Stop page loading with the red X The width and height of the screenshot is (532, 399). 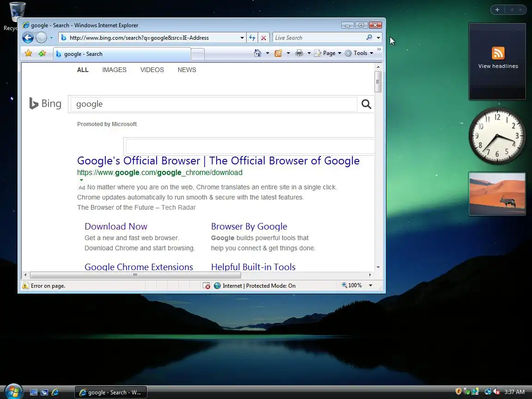pyautogui.click(x=264, y=38)
